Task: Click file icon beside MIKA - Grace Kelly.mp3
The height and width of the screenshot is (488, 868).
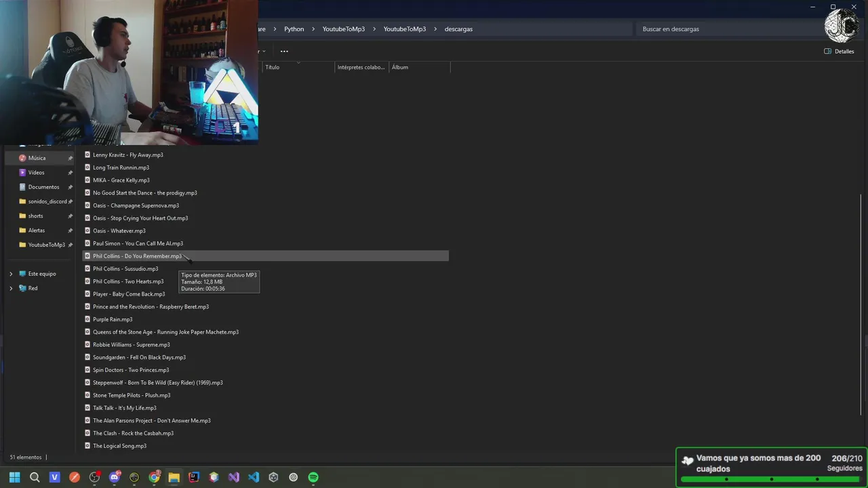Action: (x=87, y=180)
